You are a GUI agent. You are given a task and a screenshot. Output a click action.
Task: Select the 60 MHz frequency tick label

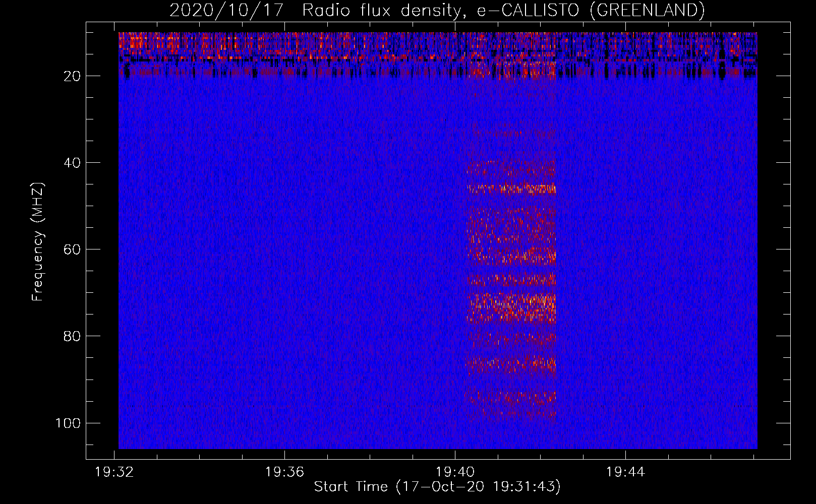click(72, 249)
